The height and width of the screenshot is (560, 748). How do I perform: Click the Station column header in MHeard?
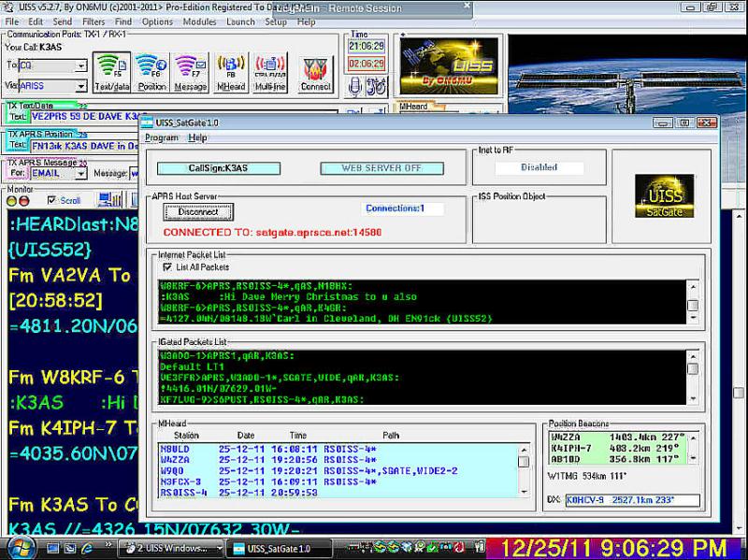click(x=186, y=436)
